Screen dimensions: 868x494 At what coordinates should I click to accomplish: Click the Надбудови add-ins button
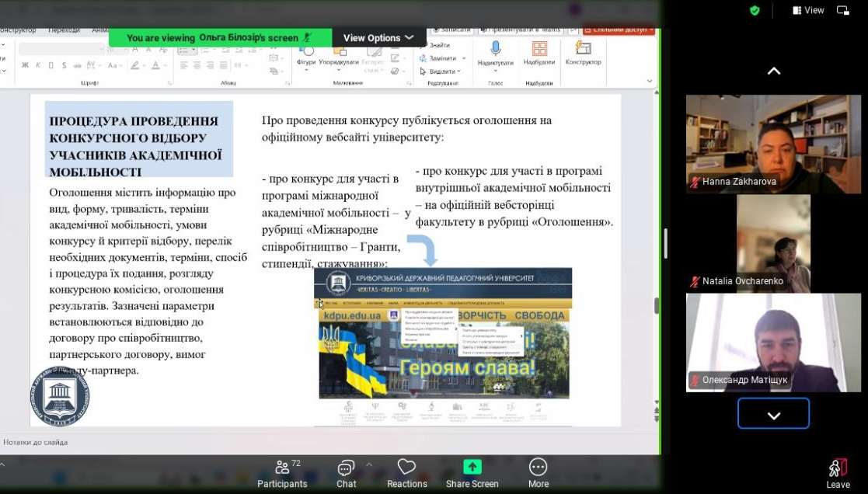tap(539, 52)
